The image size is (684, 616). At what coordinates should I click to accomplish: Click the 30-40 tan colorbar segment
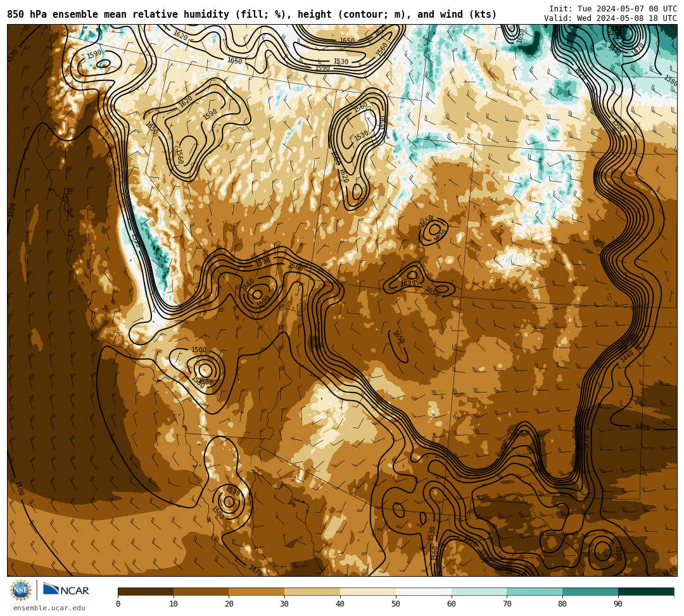pyautogui.click(x=312, y=591)
